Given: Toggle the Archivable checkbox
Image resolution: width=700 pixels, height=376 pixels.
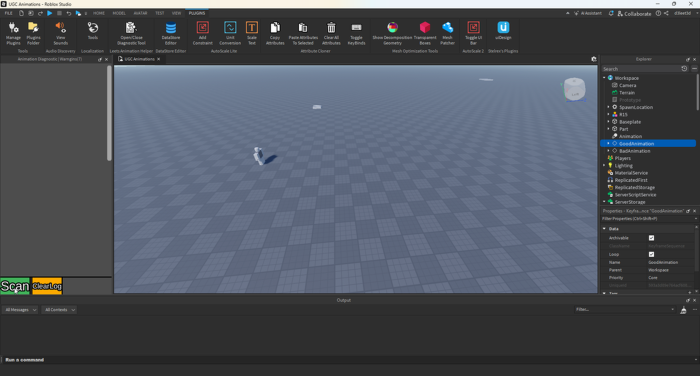Looking at the screenshot, I should [651, 238].
